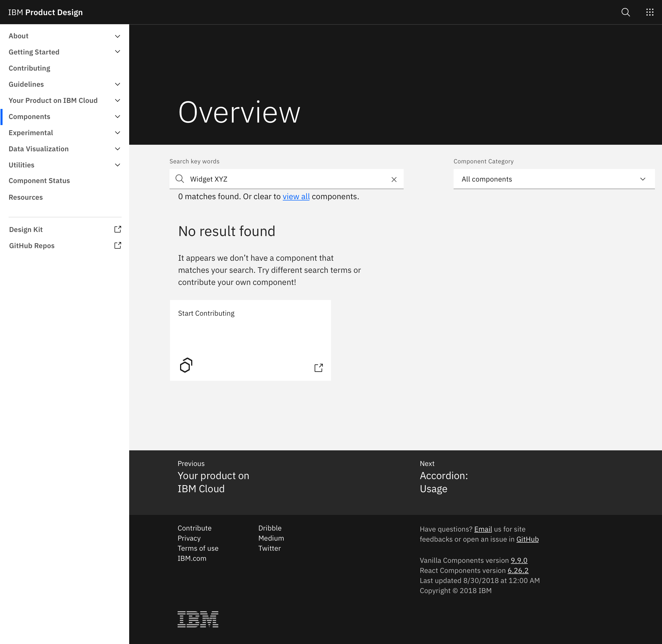Select Component Status from the sidebar
The height and width of the screenshot is (644, 662).
[39, 181]
